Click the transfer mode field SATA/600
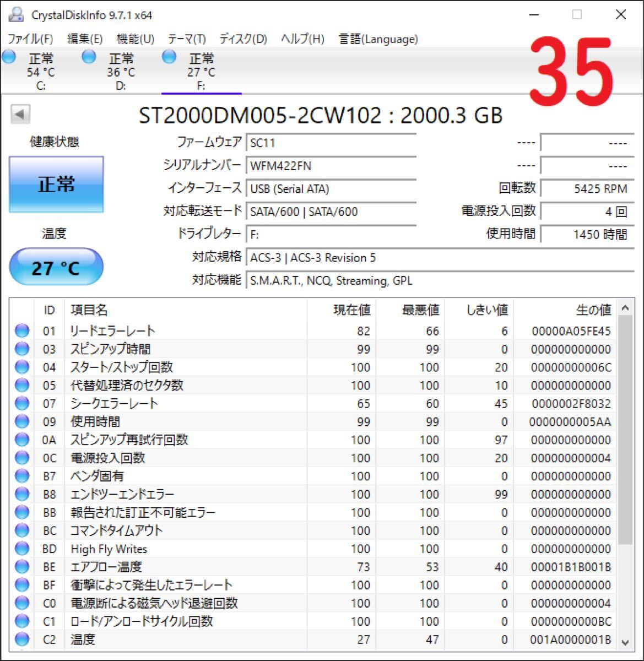Screen dimensions: 644x661 pos(331,212)
